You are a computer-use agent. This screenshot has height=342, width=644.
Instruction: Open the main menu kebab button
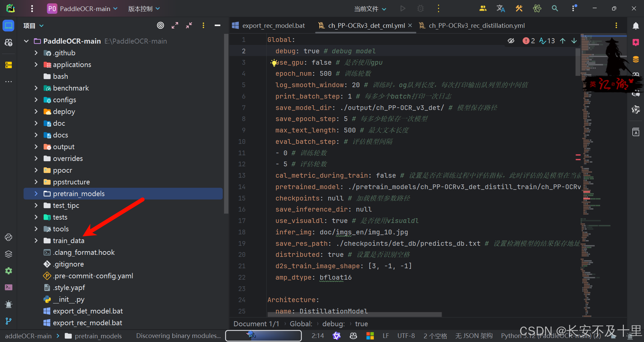(32, 9)
